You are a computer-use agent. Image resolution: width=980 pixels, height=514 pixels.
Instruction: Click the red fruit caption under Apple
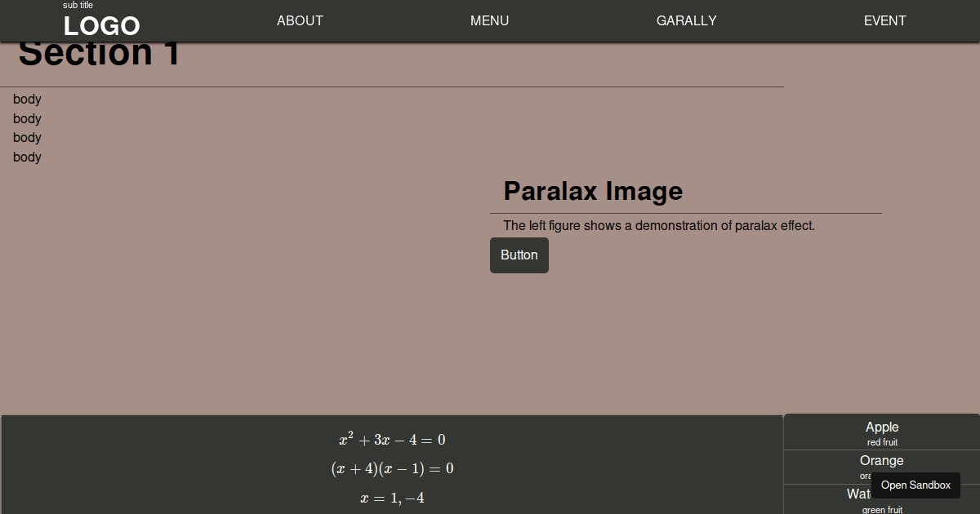click(882, 442)
